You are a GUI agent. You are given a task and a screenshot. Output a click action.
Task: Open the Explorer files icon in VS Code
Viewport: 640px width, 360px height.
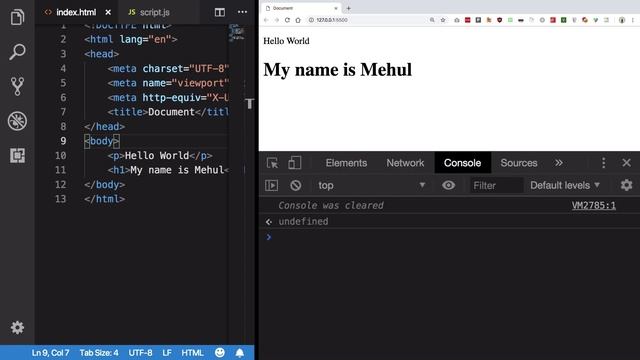[x=17, y=17]
